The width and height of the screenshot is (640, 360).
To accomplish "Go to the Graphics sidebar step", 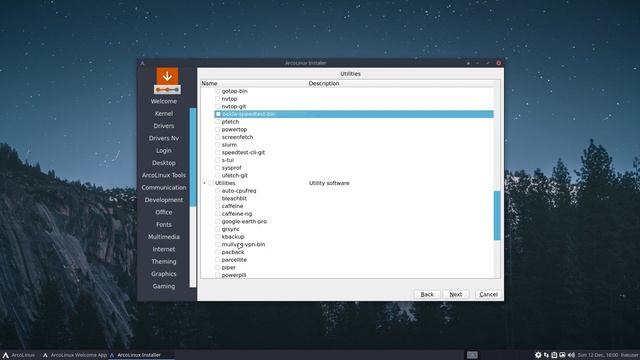I will [164, 274].
